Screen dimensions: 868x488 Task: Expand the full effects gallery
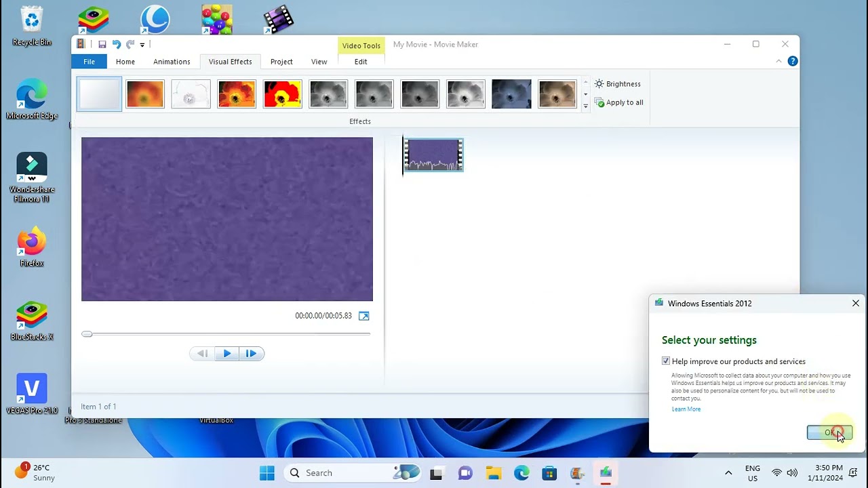pos(585,106)
